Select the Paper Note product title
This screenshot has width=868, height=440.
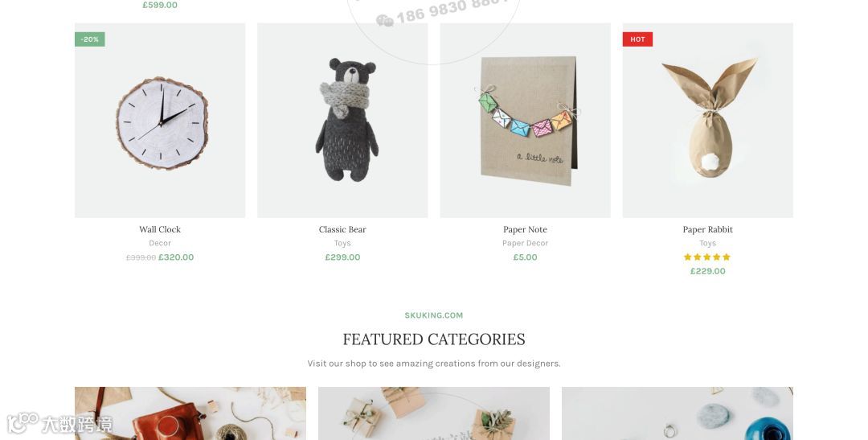click(526, 229)
